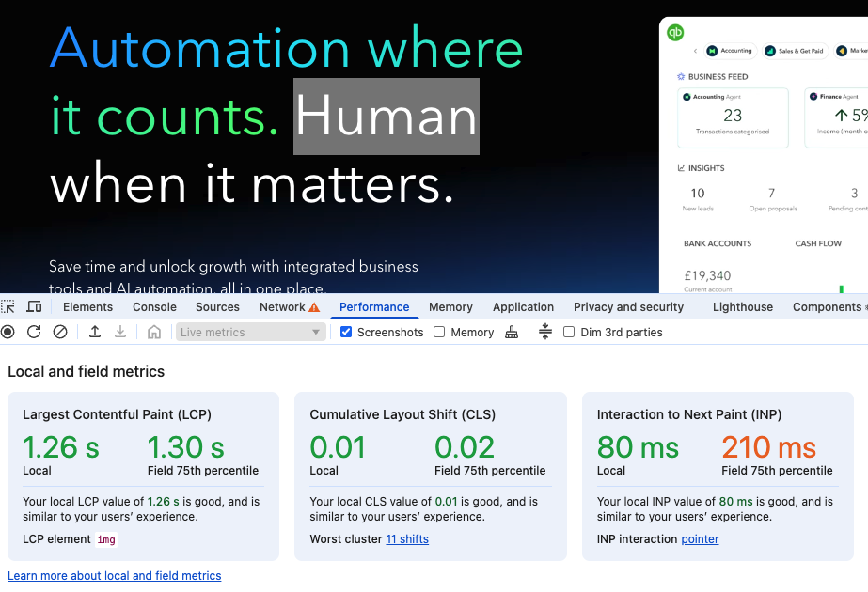Switch to the Console tab
868x592 pixels.
[154, 306]
